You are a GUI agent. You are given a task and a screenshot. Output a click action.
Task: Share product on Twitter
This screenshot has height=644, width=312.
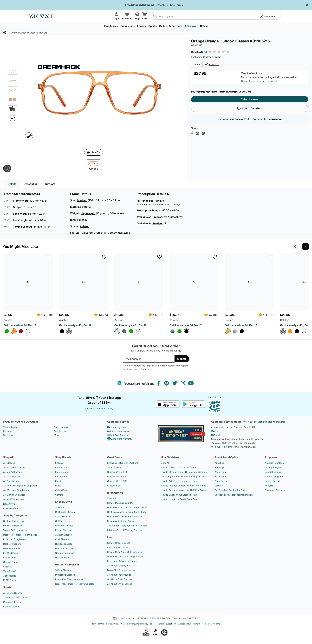pos(204,133)
